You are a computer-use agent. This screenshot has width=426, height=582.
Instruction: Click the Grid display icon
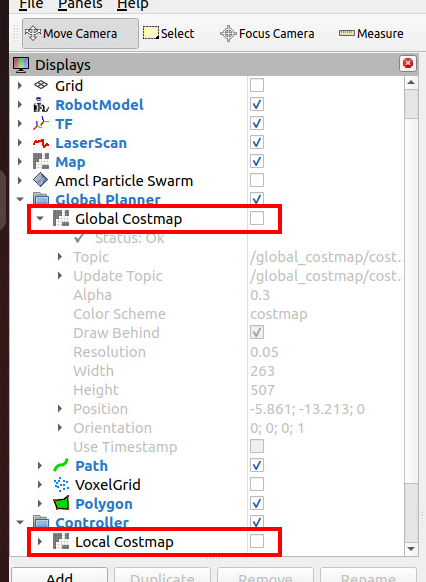click(x=41, y=85)
